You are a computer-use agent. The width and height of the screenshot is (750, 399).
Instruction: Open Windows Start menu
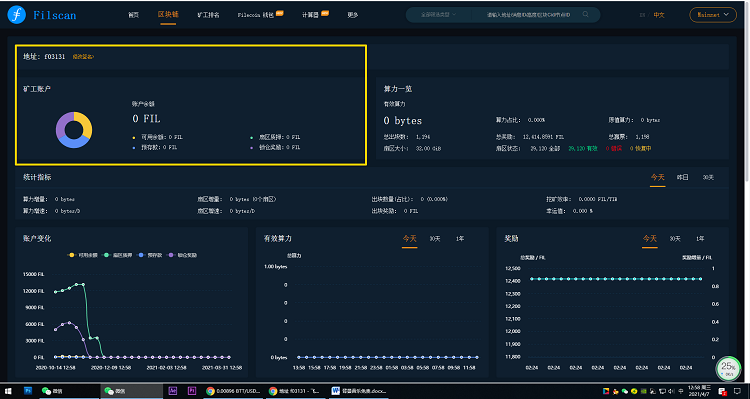[x=8, y=391]
